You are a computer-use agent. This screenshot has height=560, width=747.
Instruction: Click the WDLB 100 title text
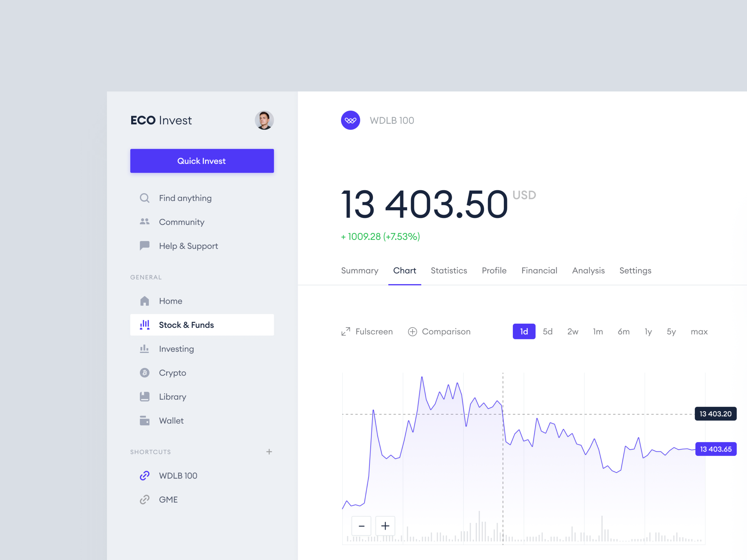point(392,120)
